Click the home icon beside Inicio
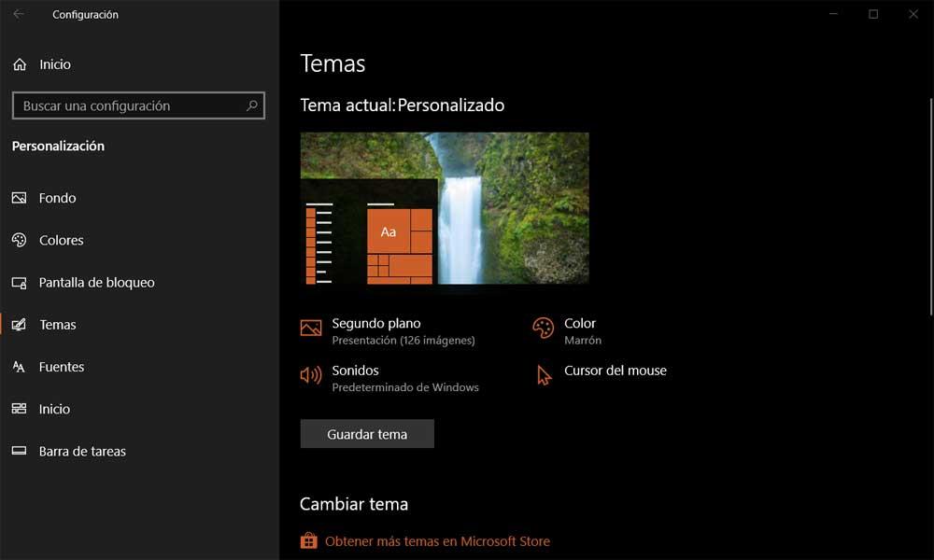934x560 pixels. pos(20,64)
